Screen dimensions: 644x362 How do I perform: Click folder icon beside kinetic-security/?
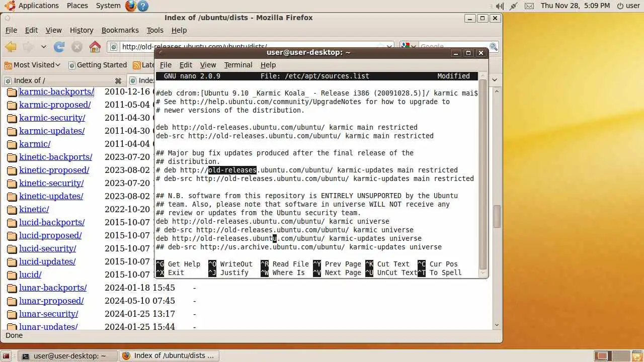click(12, 184)
